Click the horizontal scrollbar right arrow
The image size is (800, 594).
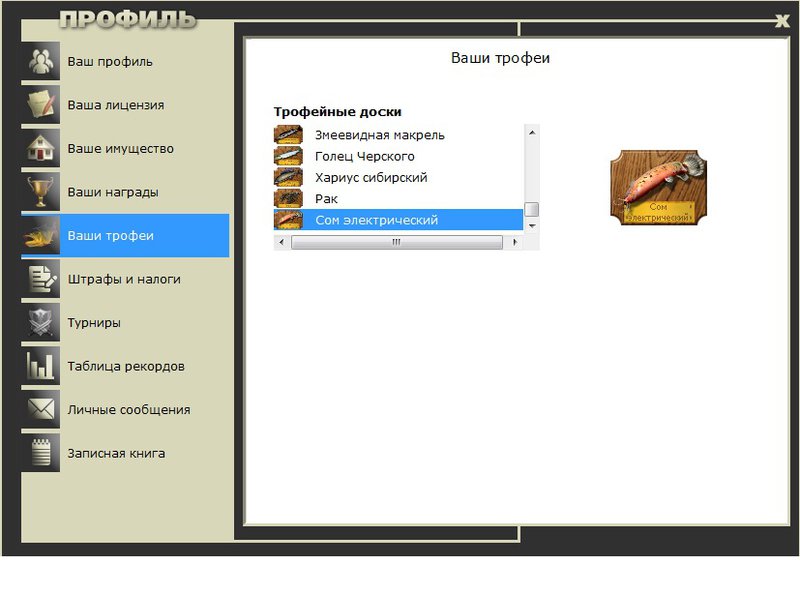click(515, 242)
